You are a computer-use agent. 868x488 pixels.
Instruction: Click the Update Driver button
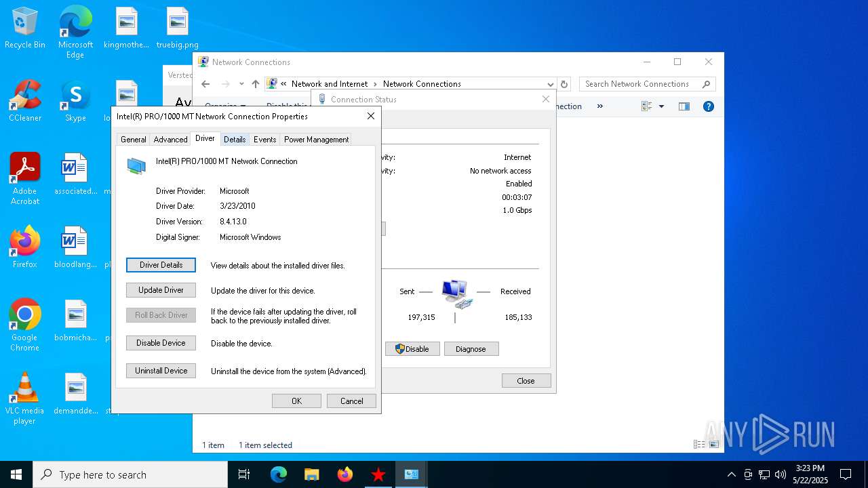click(x=161, y=290)
